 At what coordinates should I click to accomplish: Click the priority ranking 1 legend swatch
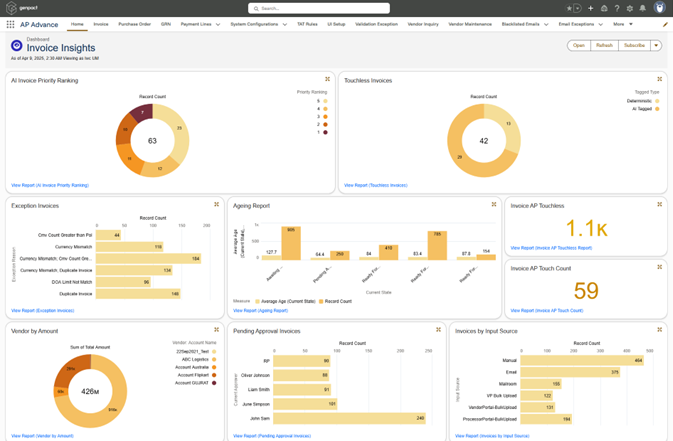[325, 132]
